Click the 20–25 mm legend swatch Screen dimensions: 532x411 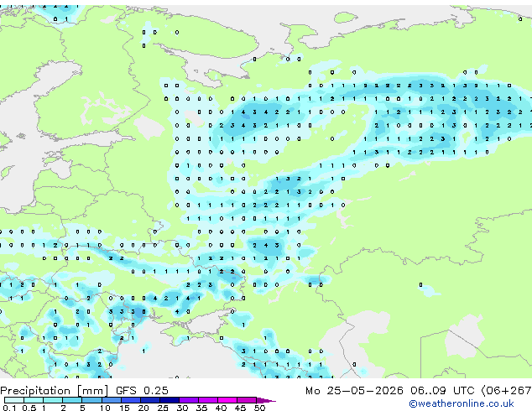tap(149, 400)
